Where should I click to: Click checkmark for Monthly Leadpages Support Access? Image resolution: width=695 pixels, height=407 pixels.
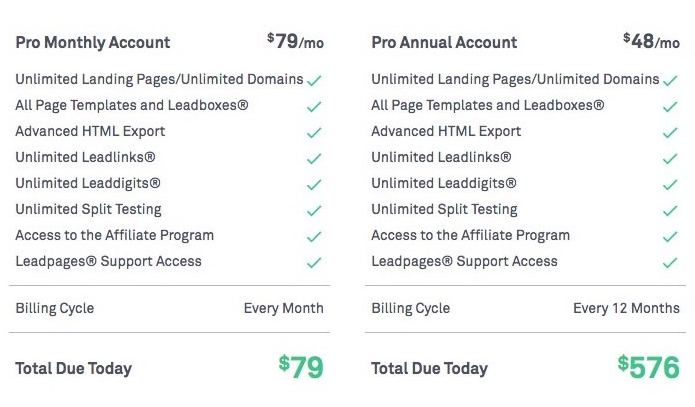[x=314, y=263]
